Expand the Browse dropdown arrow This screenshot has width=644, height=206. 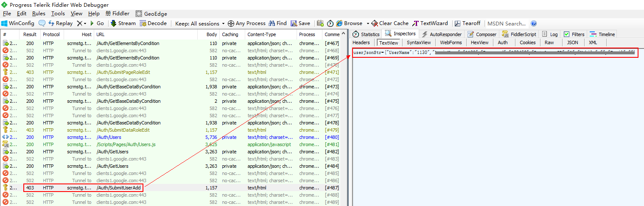(368, 23)
